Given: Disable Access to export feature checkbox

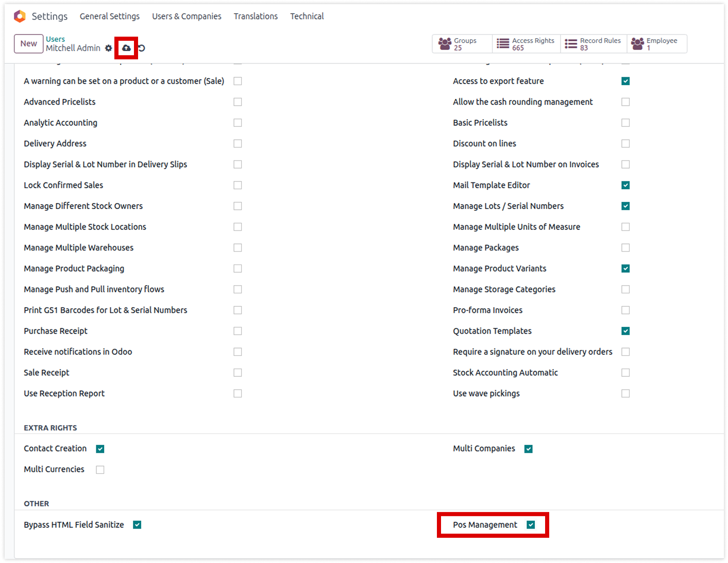Looking at the screenshot, I should [x=625, y=81].
